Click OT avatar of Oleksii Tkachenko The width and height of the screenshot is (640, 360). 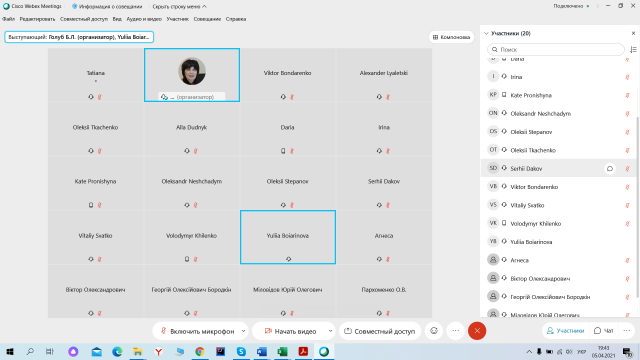[493, 150]
